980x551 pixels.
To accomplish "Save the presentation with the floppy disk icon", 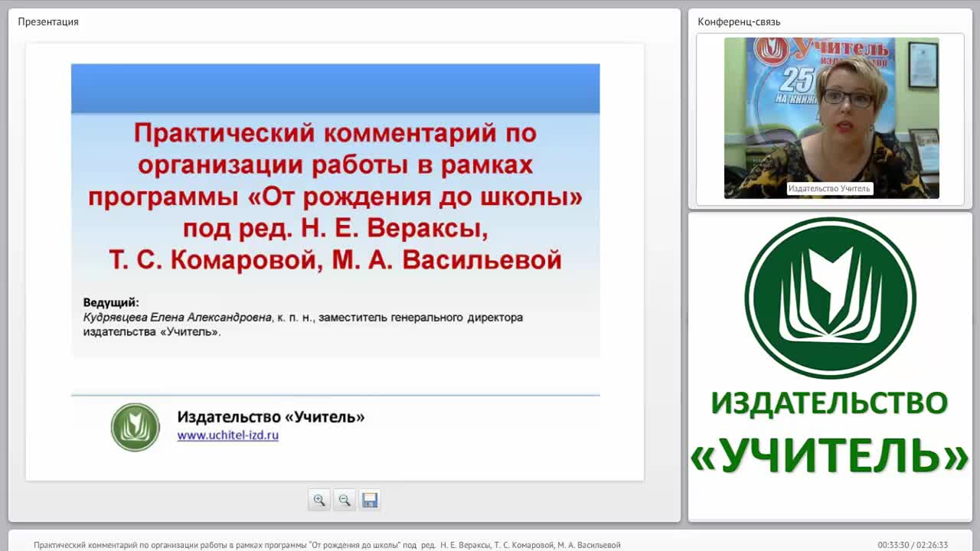I will point(370,500).
